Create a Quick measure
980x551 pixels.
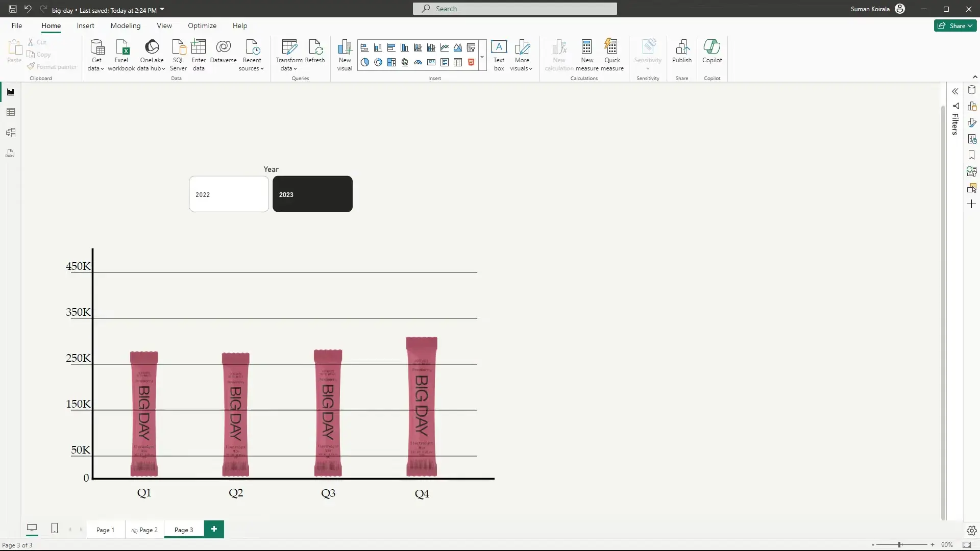point(612,55)
